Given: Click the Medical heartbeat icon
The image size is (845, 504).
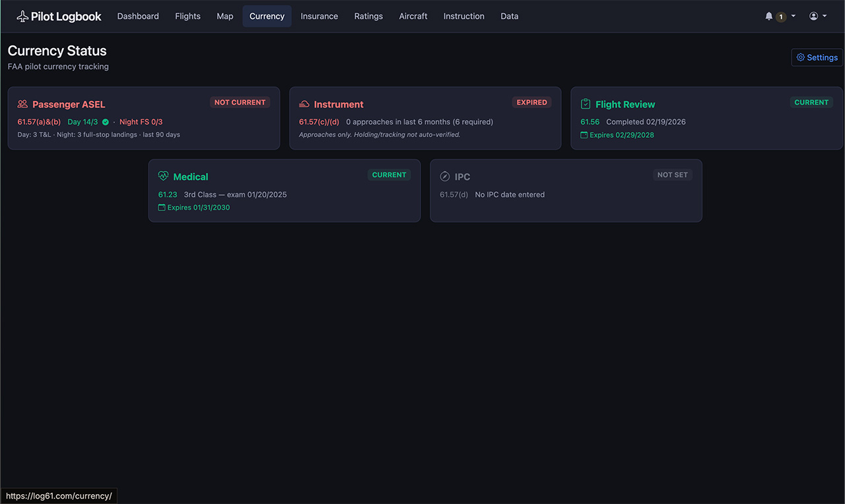Looking at the screenshot, I should click(164, 177).
